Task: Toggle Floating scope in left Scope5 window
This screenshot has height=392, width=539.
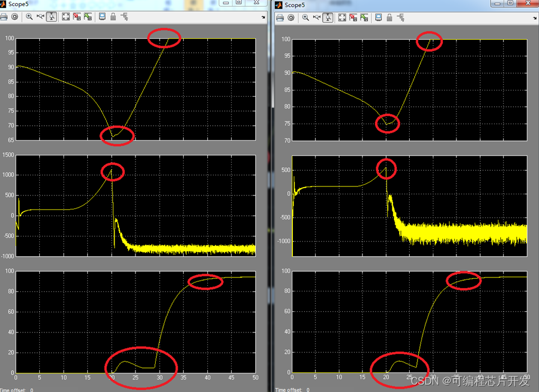Action: 102,16
